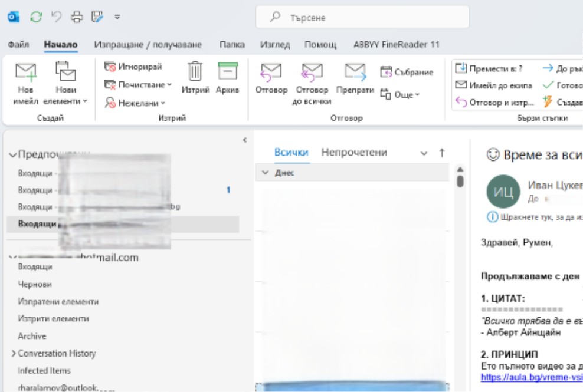
Task: Open the Изтрити елементи folder
Action: click(x=54, y=318)
